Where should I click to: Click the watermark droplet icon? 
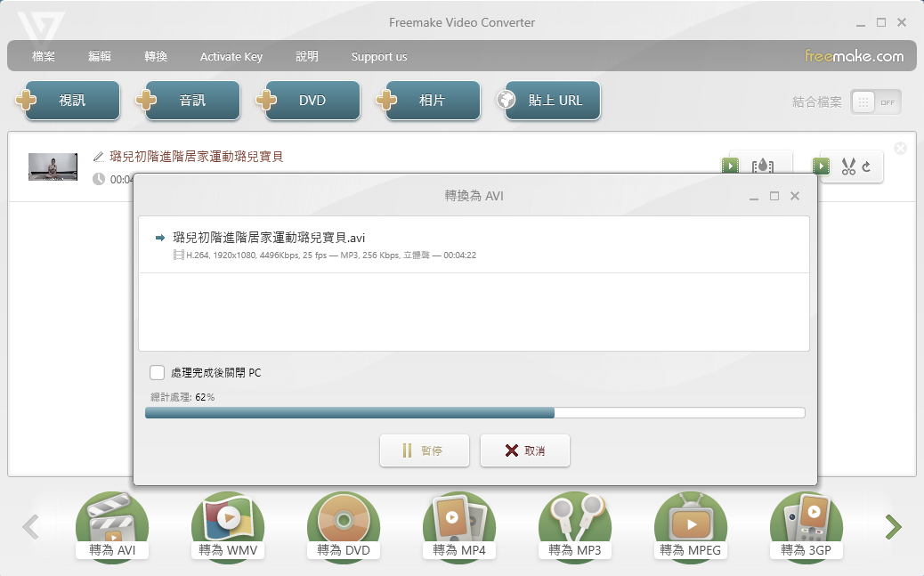pyautogui.click(x=763, y=166)
